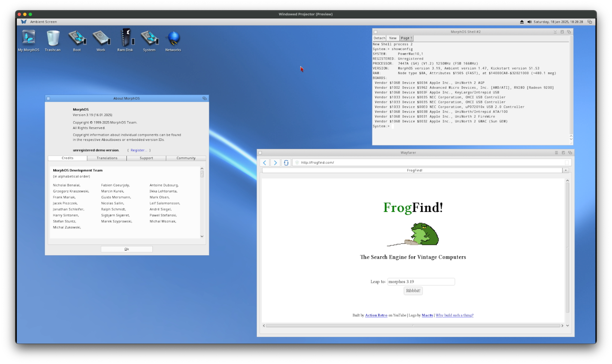This screenshot has height=364, width=612.
Task: Click the eject icon in the top bar
Action: click(522, 22)
